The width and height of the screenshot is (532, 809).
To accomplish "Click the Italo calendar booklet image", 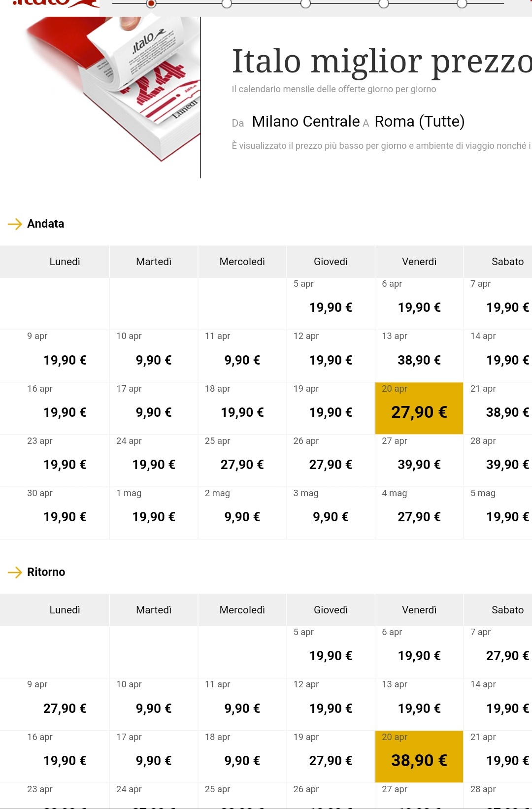I will click(x=113, y=89).
